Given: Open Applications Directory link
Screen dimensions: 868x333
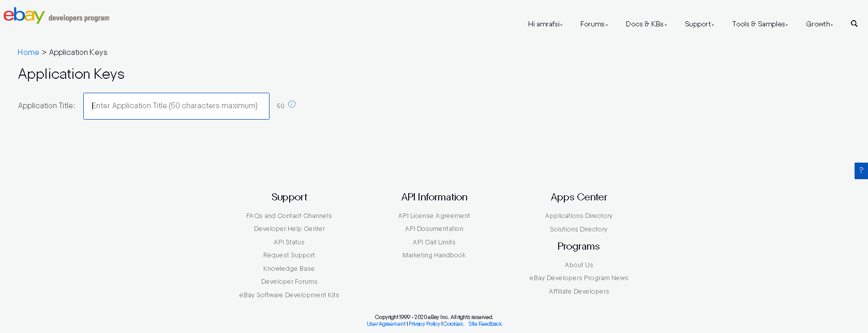Looking at the screenshot, I should pyautogui.click(x=579, y=216).
